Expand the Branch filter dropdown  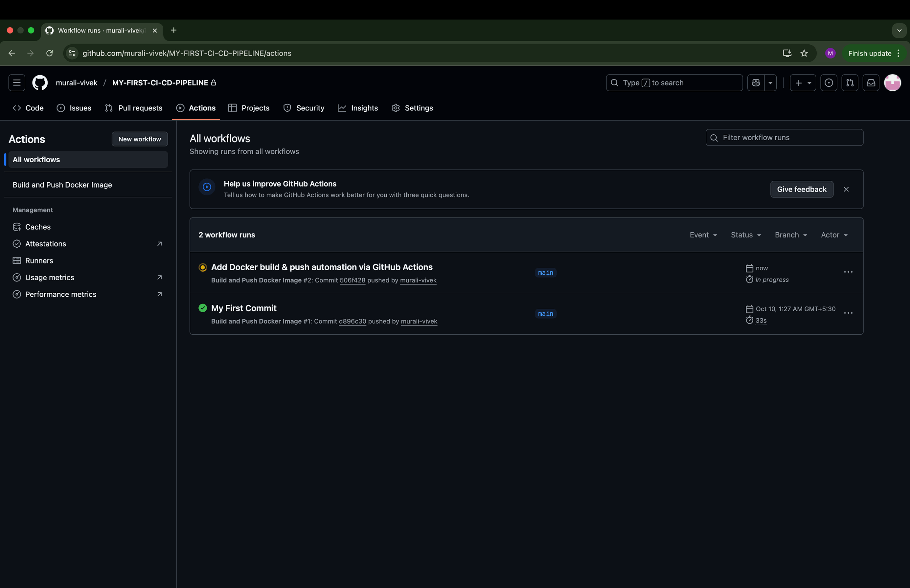coord(791,235)
